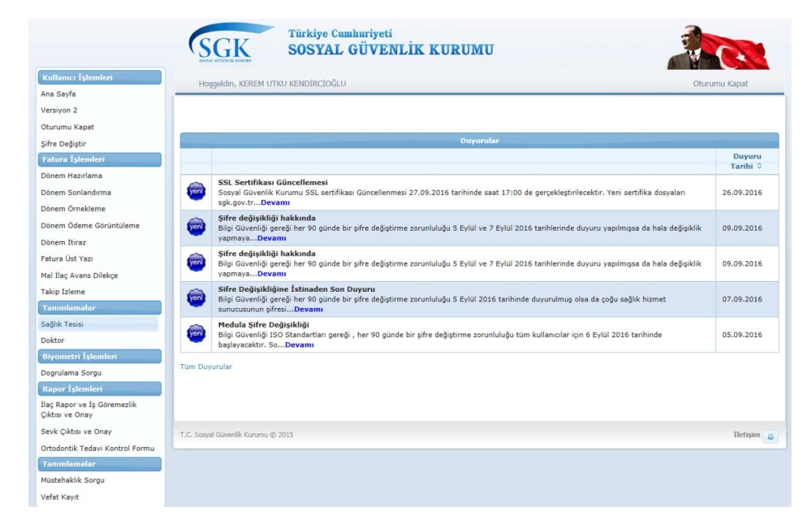
Task: Click the yeni badge beside the 07.09.2016 announcement
Action: click(x=197, y=298)
